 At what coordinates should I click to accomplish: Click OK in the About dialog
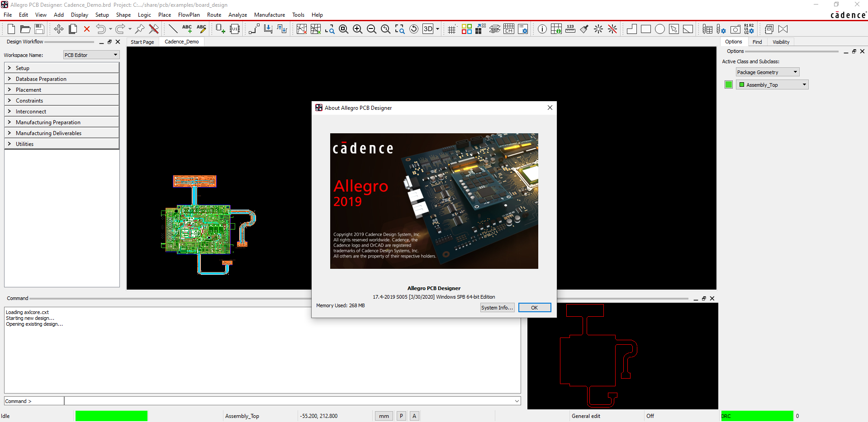[x=535, y=308]
